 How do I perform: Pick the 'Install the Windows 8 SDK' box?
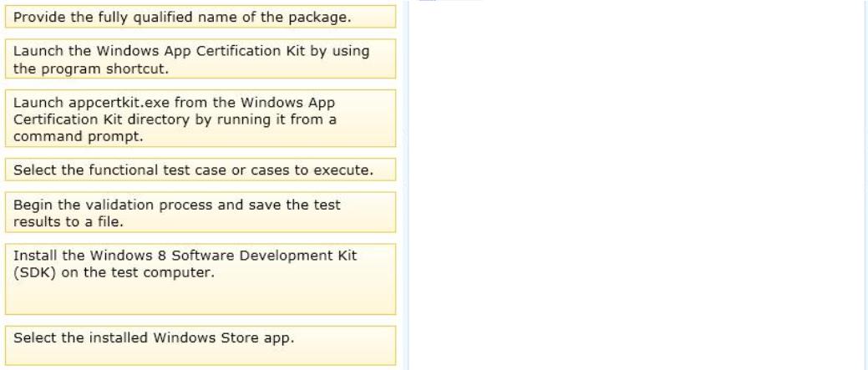tap(201, 279)
